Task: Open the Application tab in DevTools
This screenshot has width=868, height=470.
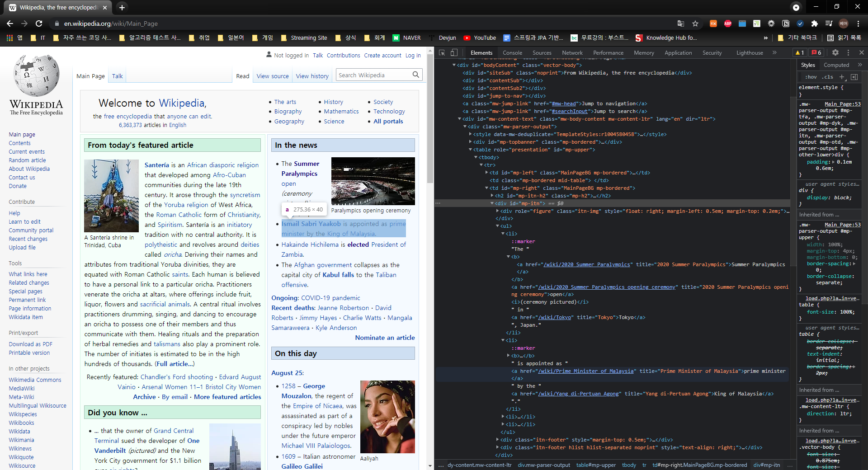Action: [x=678, y=53]
